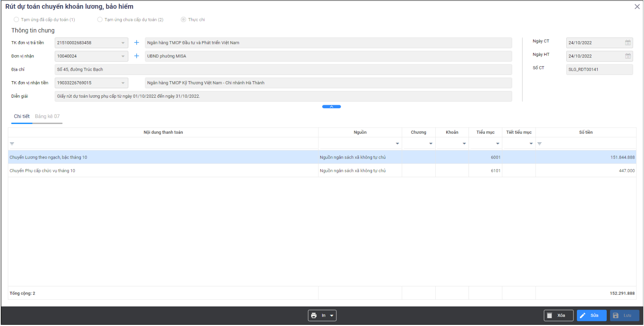Viewport: 644px width, 326px height.
Task: Select the Tạm ứng chưa cấp dự toán (2) radio
Action: tap(100, 20)
